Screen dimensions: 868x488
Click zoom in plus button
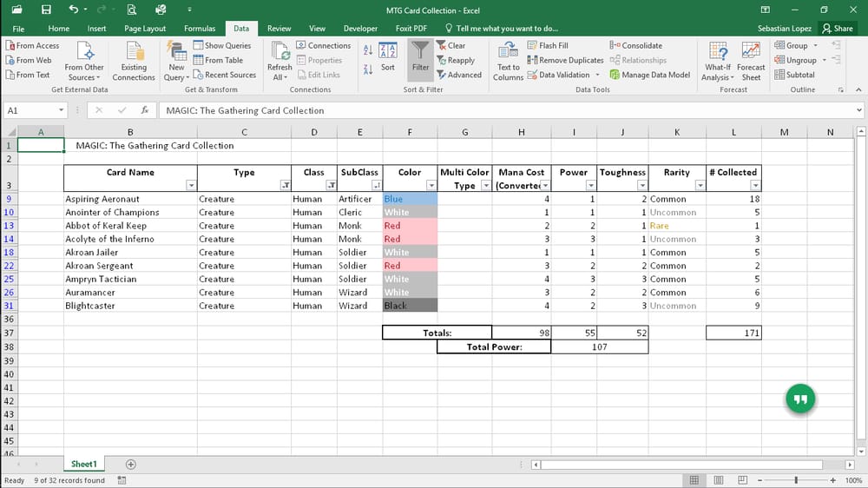click(833, 480)
